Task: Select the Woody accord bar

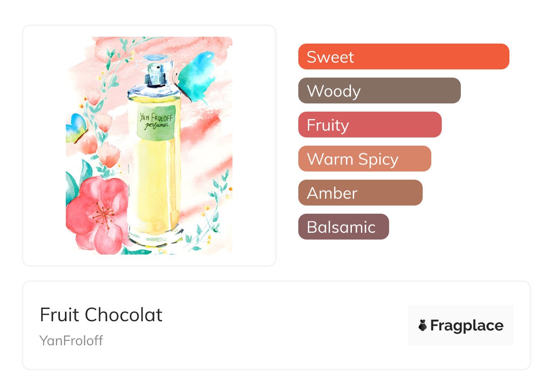Action: point(379,91)
